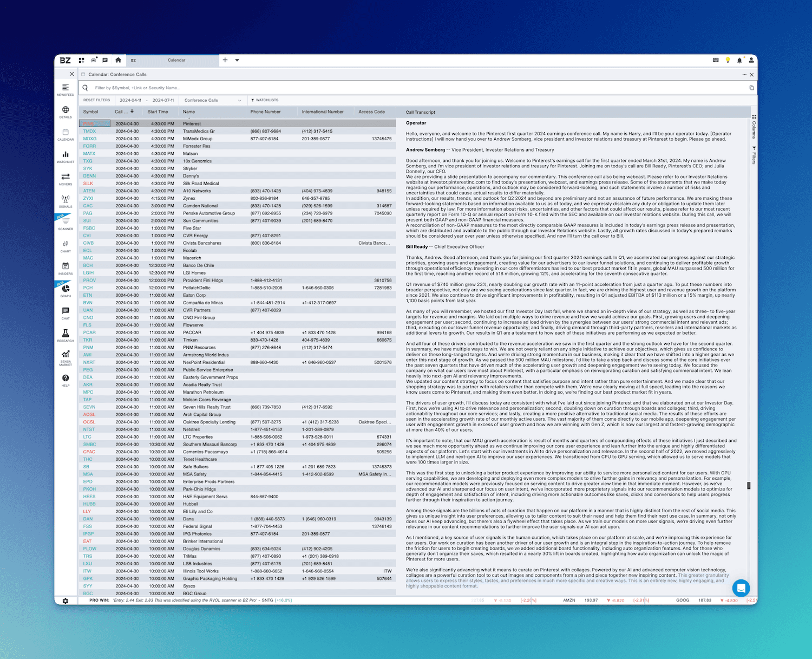This screenshot has width=812, height=659.
Task: Sort by Name column header
Action: click(189, 112)
